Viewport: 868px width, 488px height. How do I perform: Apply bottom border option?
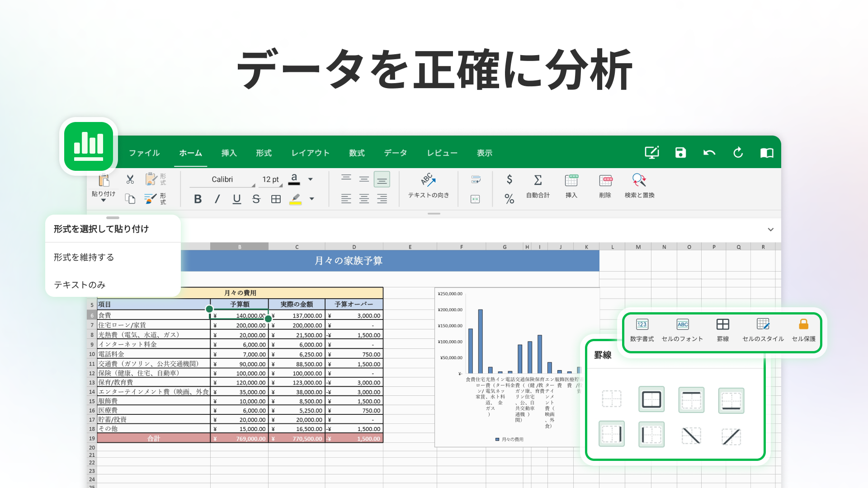[731, 400]
